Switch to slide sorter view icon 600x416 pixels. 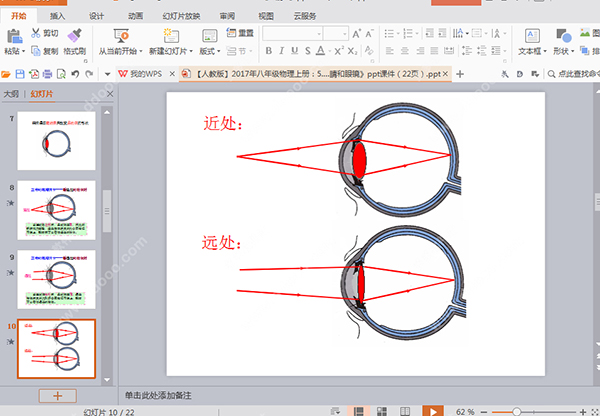382,411
